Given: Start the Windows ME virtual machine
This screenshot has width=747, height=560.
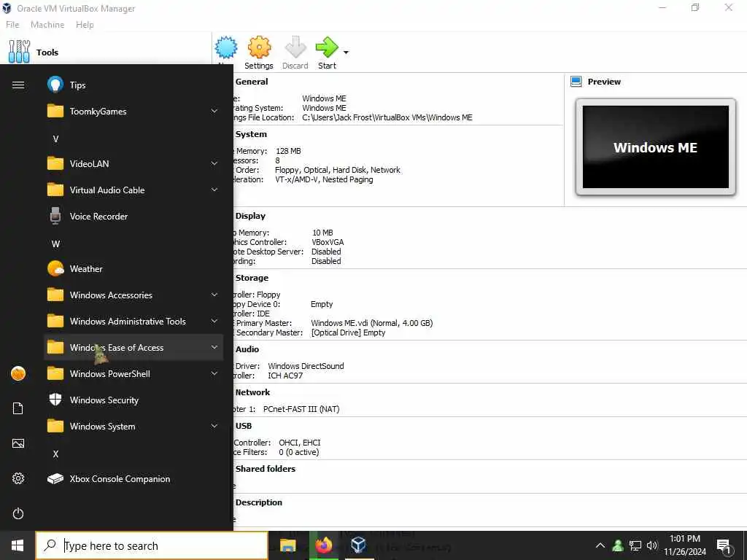Looking at the screenshot, I should pyautogui.click(x=327, y=53).
